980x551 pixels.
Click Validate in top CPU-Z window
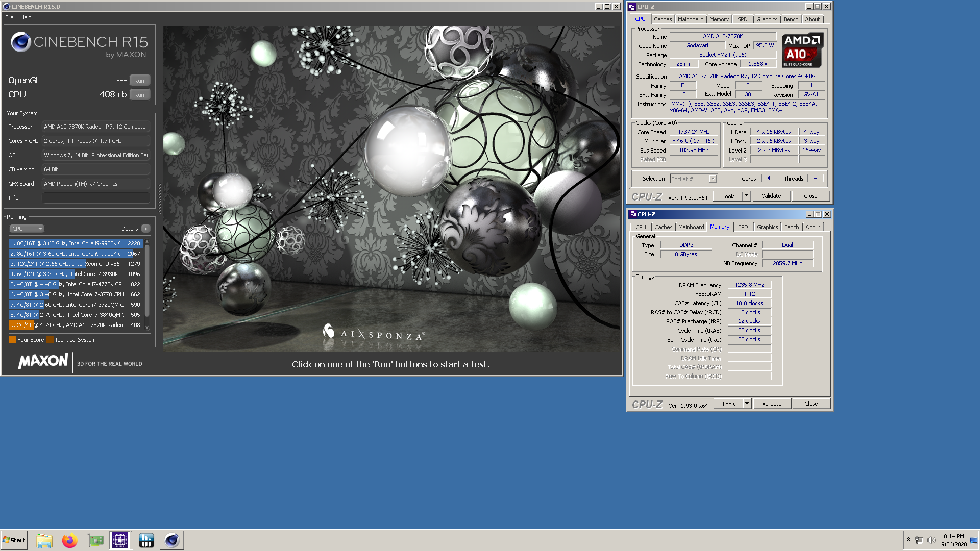coord(771,196)
